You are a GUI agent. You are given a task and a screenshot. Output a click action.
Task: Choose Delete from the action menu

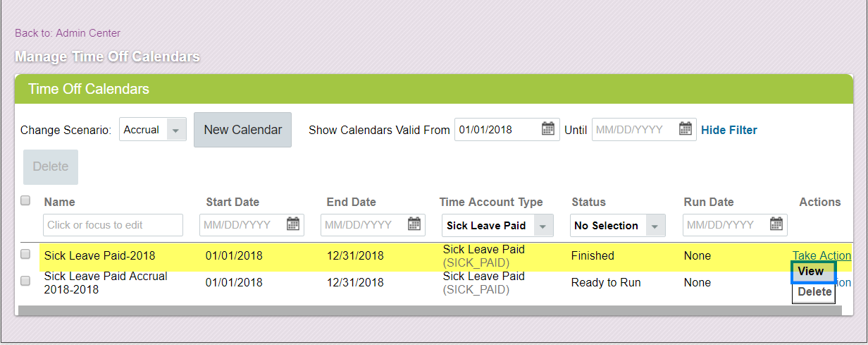pyautogui.click(x=814, y=293)
